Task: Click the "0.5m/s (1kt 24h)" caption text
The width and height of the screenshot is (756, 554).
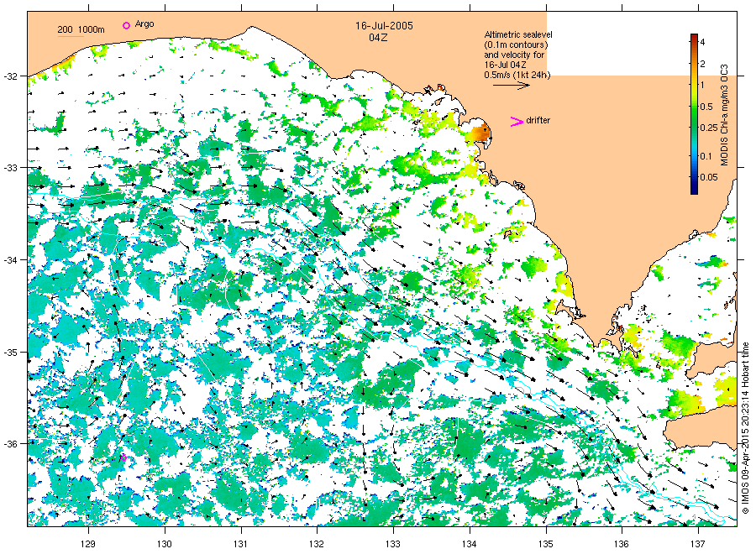Action: tap(517, 75)
